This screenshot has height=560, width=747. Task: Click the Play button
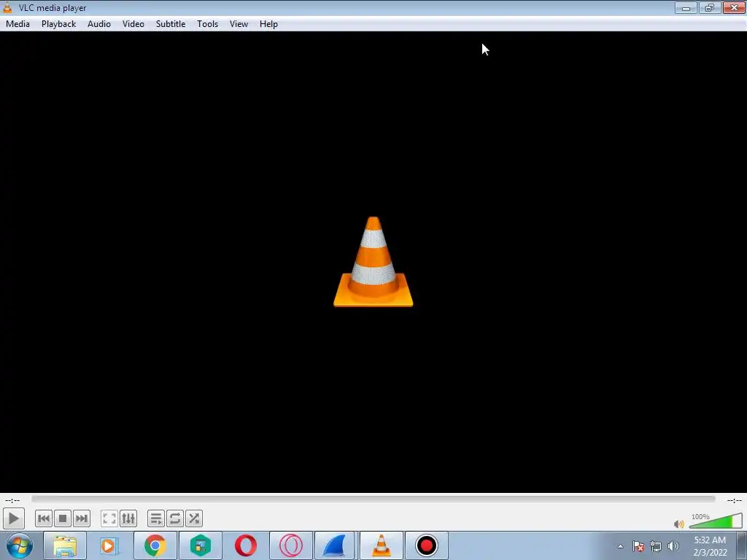pyautogui.click(x=13, y=518)
